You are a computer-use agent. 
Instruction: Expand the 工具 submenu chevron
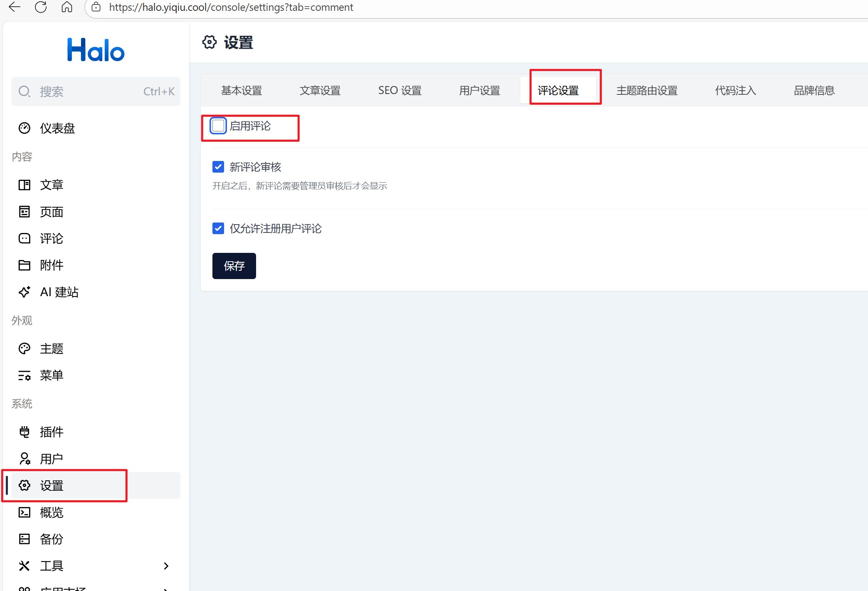166,566
